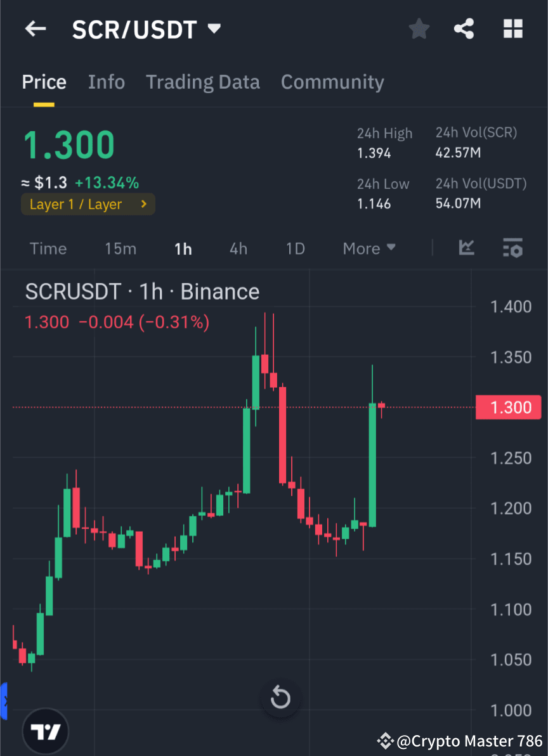Select the Time interval option
548x756 pixels.
pyautogui.click(x=48, y=248)
